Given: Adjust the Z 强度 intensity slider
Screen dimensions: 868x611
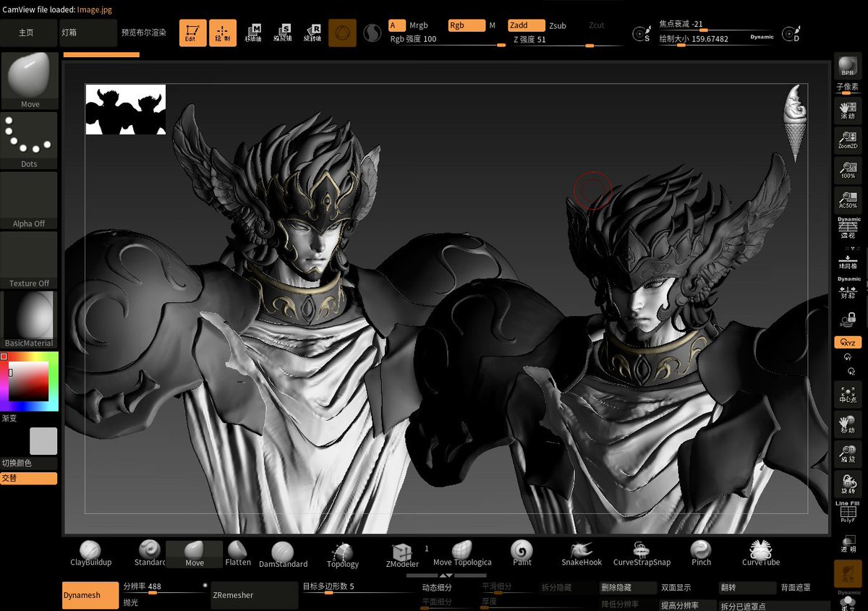Looking at the screenshot, I should (x=564, y=40).
